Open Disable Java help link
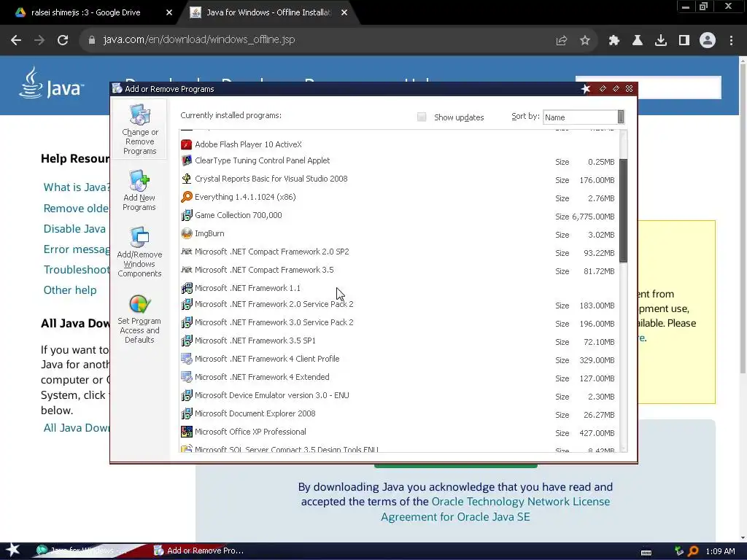 [x=74, y=229]
